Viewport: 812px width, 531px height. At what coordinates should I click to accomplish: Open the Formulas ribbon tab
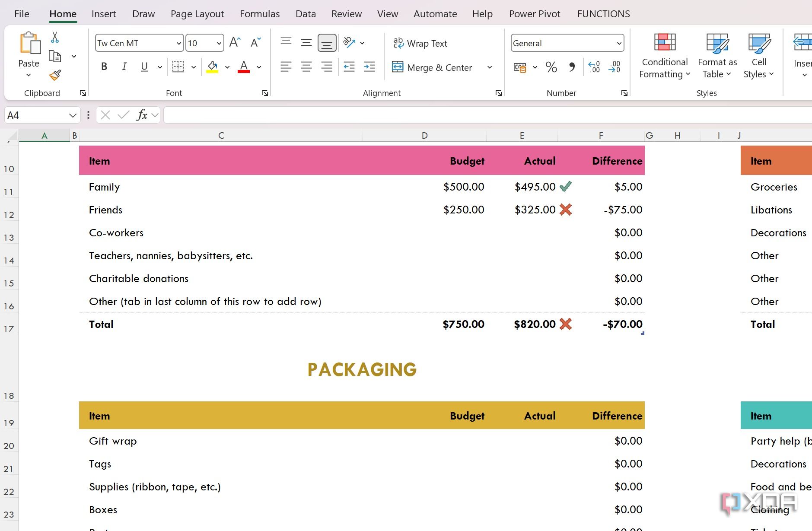pos(259,14)
